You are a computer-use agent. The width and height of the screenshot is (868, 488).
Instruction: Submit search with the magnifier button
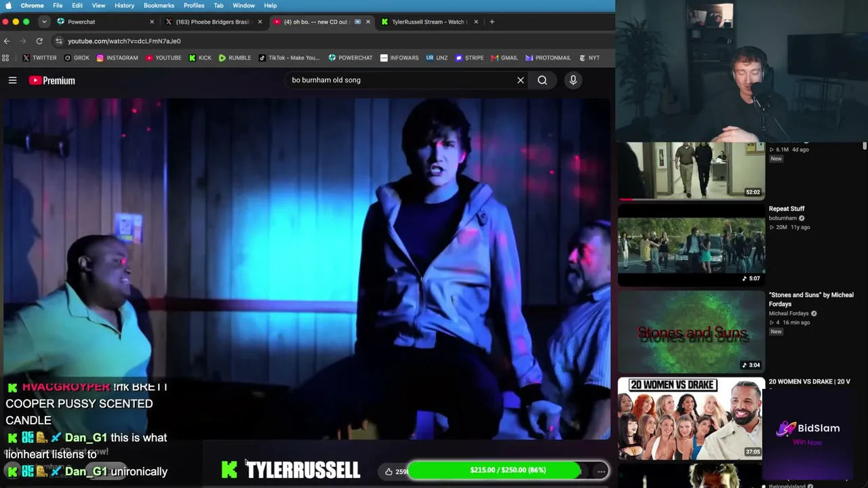[542, 80]
